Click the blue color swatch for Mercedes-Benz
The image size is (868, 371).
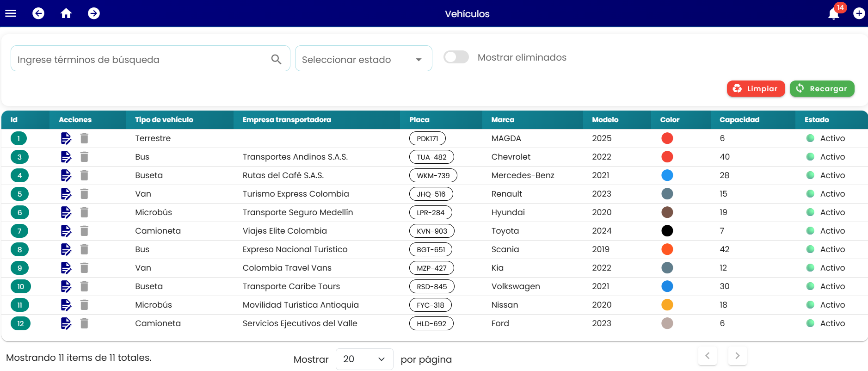[667, 175]
